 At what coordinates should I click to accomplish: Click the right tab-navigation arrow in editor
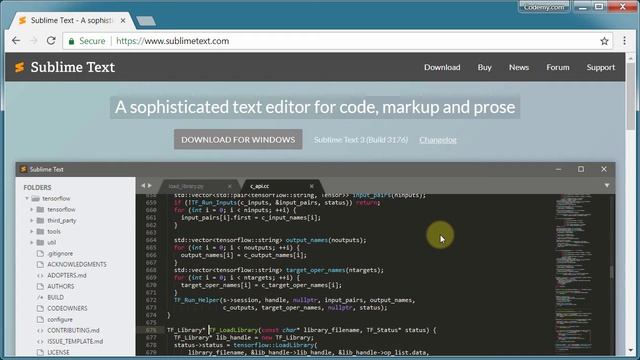click(x=149, y=186)
